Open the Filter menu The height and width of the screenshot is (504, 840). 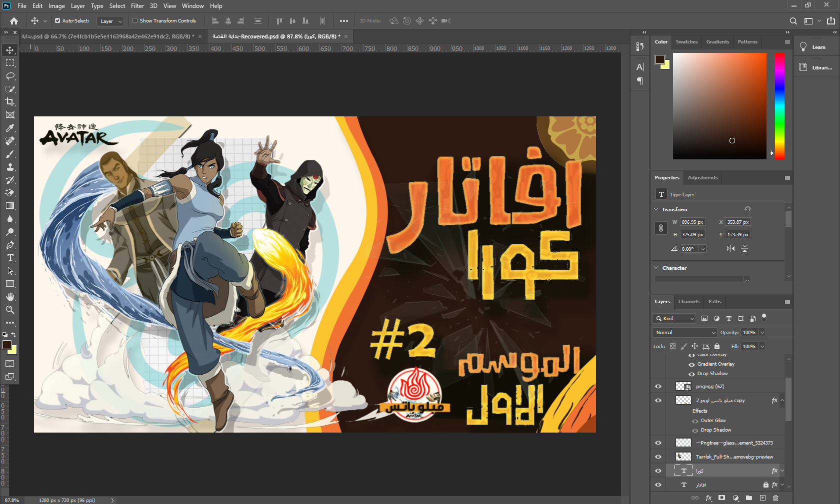coord(137,6)
